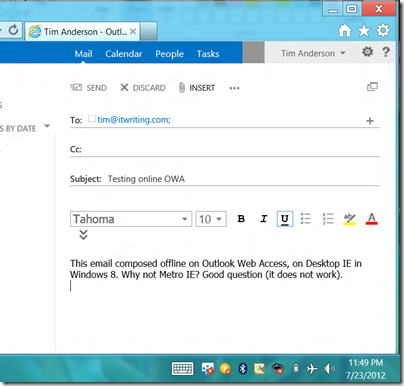Open Outlook settings gear icon

point(368,52)
